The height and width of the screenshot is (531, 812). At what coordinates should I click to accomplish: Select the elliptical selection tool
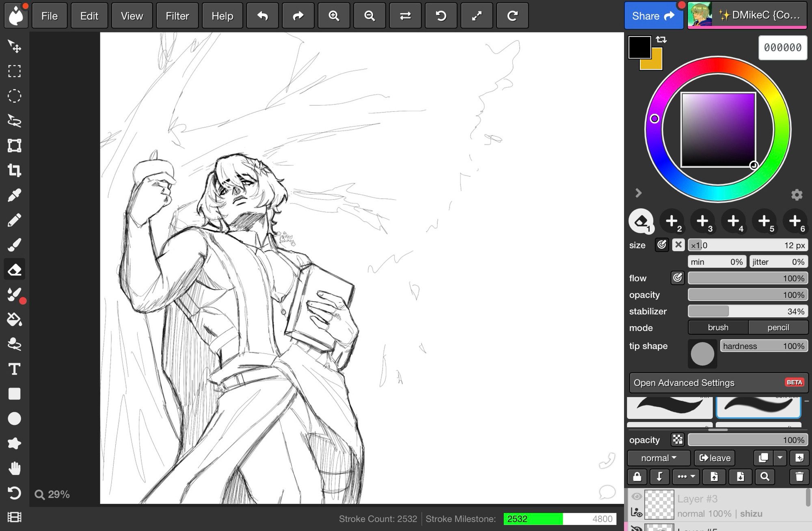coord(15,96)
